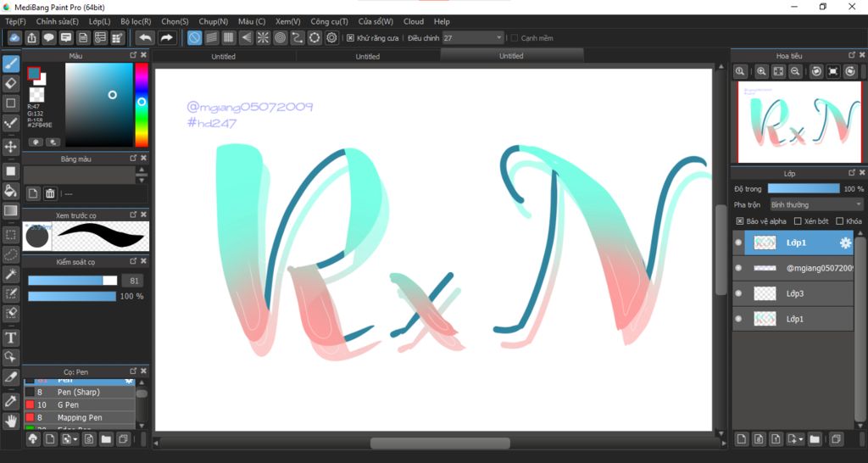868x463 pixels.
Task: Enable the Xén bớt checkbox
Action: click(x=798, y=221)
